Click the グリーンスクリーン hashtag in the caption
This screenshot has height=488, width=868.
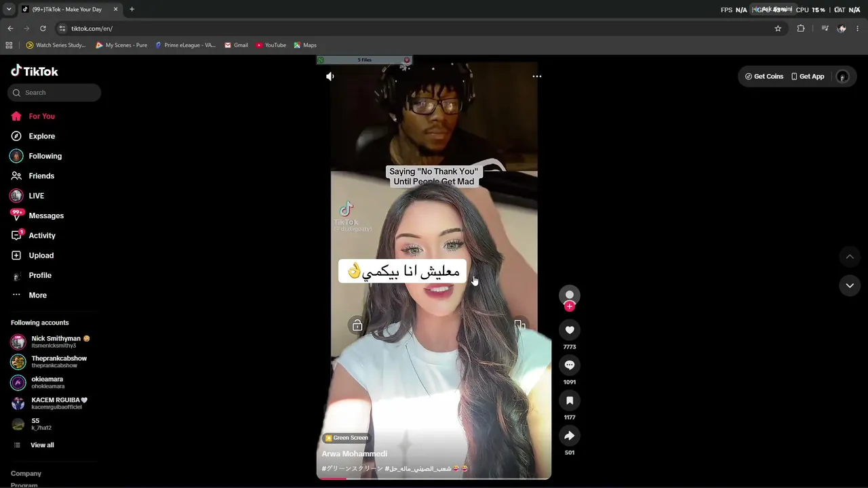[352, 468]
